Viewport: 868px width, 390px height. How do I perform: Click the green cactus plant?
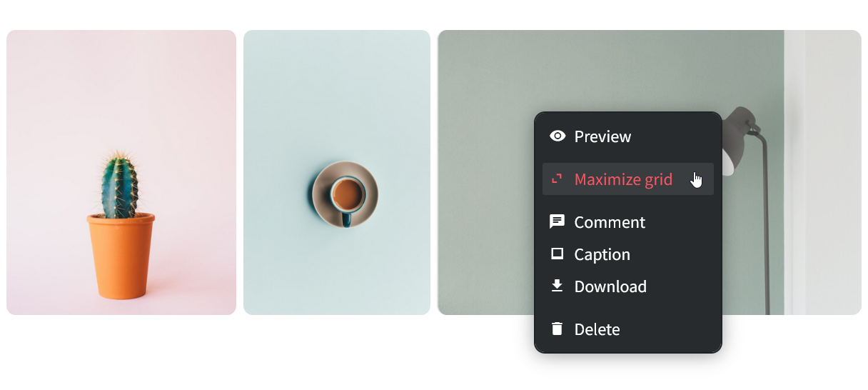pos(119,185)
